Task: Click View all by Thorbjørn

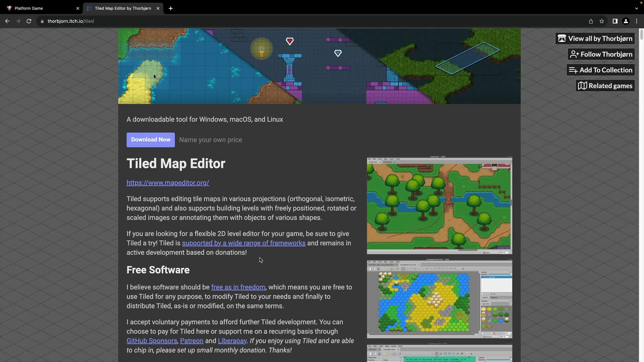Action: point(595,39)
